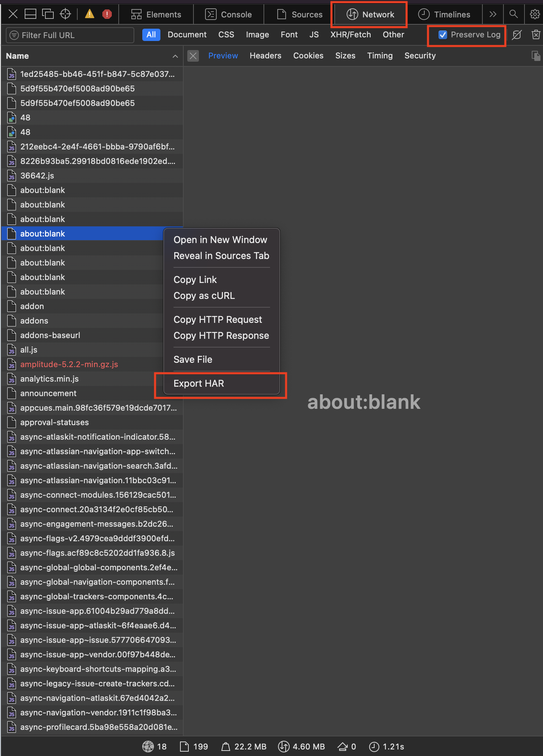Choose Export HAR from the context menu
Image resolution: width=543 pixels, height=756 pixels.
[x=199, y=383]
